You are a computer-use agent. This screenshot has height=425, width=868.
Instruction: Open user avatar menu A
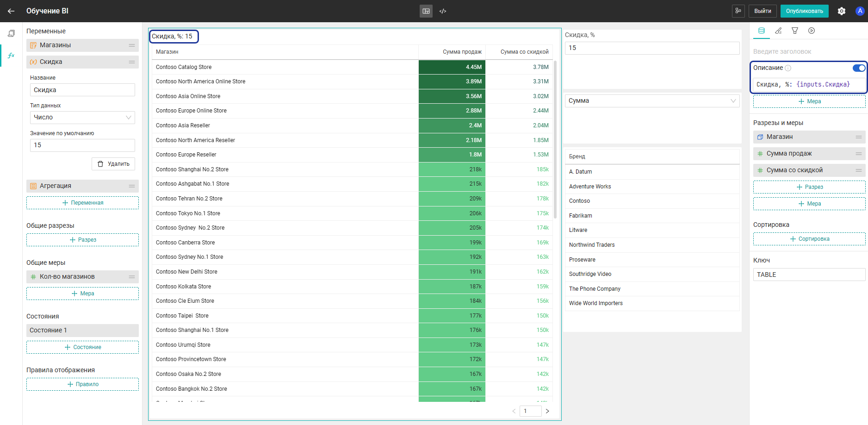860,11
